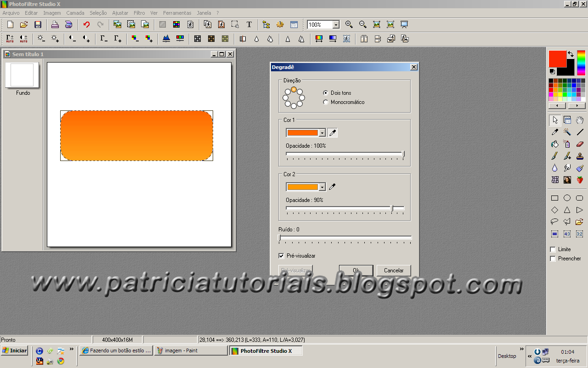Open the Cor 1 color dropdown
The width and height of the screenshot is (588, 368).
pyautogui.click(x=322, y=133)
